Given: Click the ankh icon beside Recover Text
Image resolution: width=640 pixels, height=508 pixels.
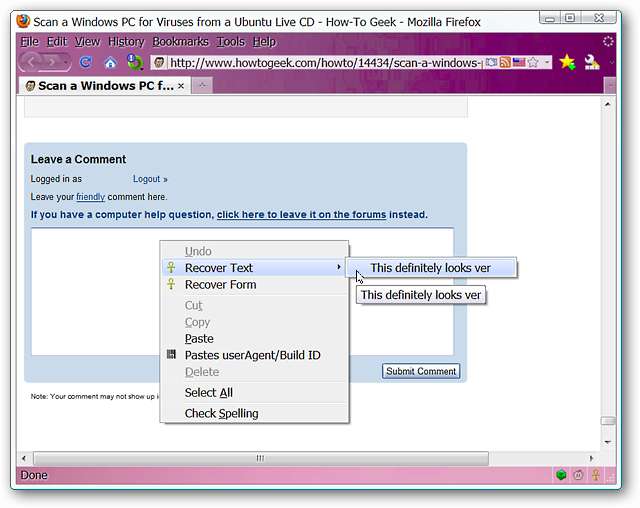Looking at the screenshot, I should point(171,267).
